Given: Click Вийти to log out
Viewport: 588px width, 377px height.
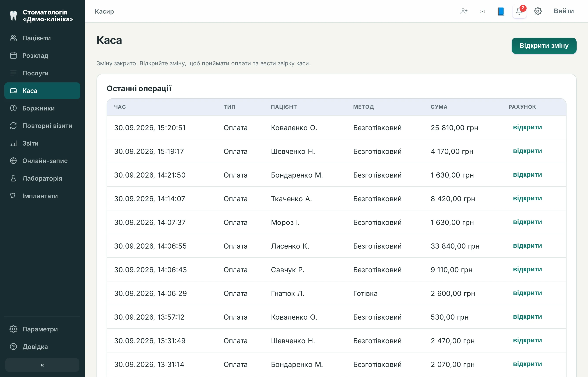Looking at the screenshot, I should 563,11.
